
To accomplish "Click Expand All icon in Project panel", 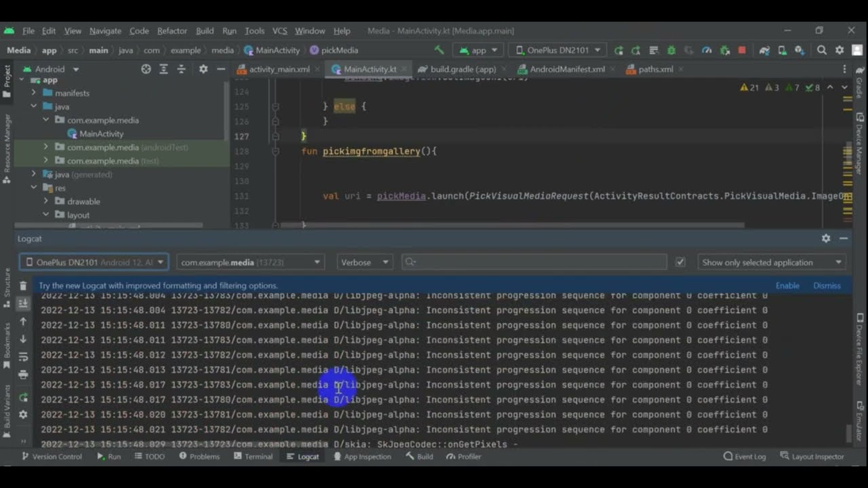I will pos(163,69).
